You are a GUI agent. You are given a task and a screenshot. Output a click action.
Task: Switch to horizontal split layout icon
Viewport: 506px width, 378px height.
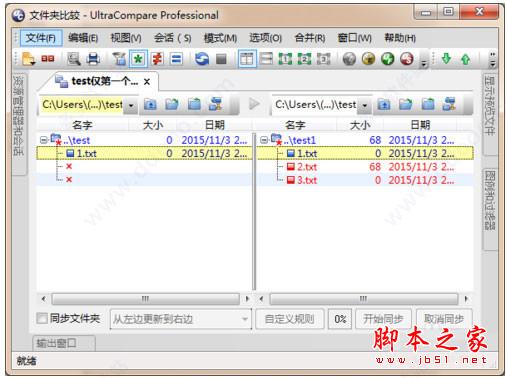(266, 59)
